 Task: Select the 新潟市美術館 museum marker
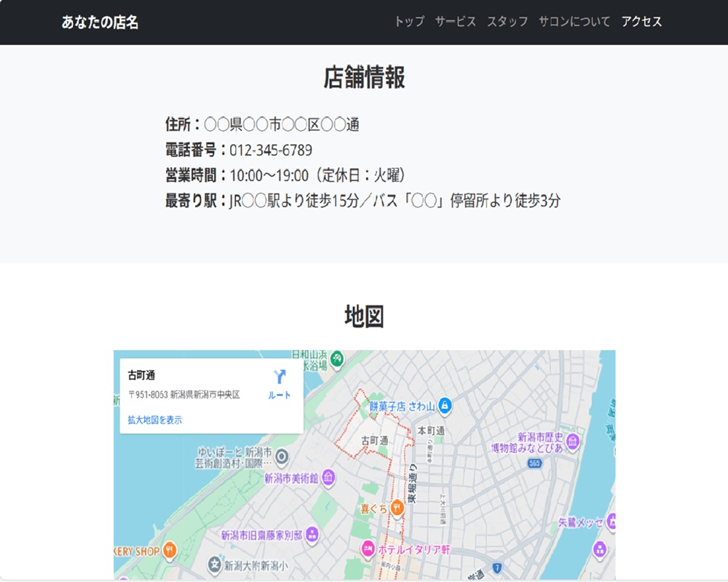329,478
